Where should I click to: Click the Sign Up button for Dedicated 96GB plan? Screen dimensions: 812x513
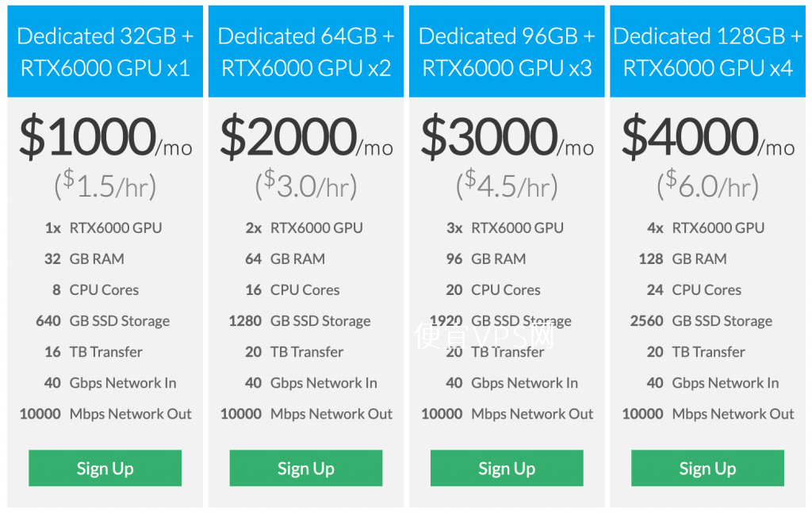506,468
